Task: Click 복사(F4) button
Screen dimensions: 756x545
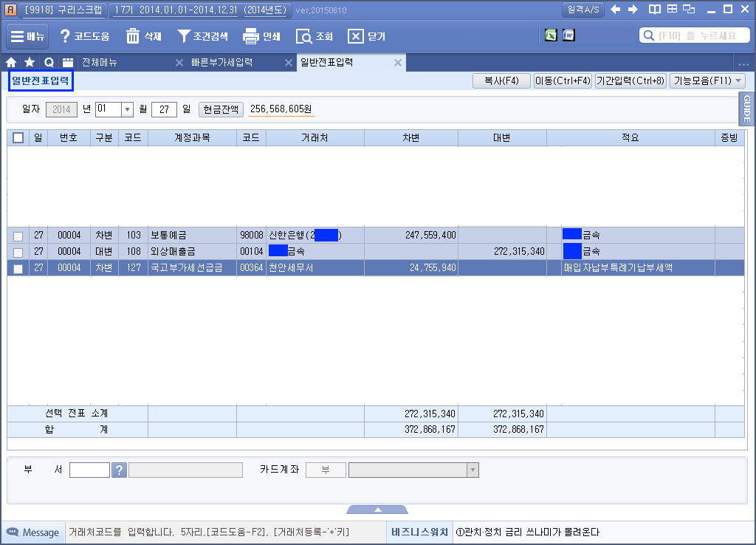Action: 501,80
